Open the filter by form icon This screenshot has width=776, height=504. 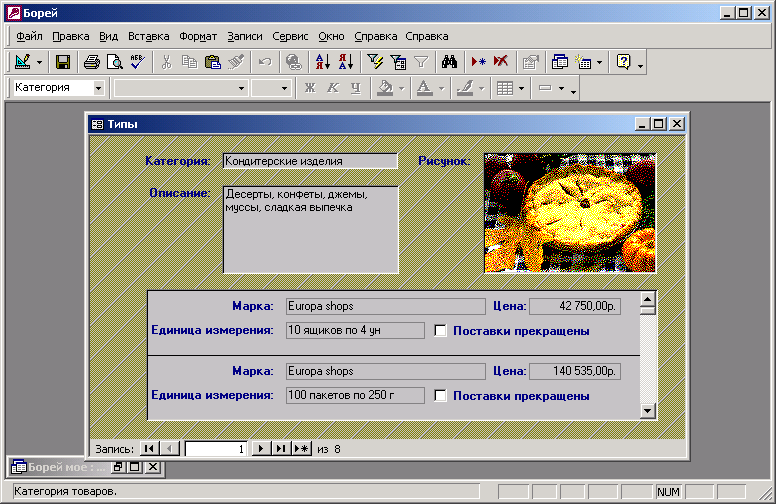pyautogui.click(x=398, y=62)
